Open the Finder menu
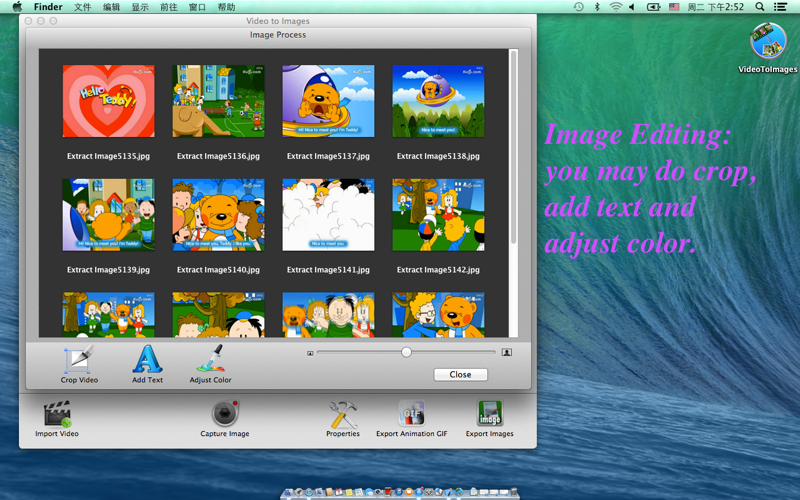Viewport: 800px width, 500px height. click(48, 7)
